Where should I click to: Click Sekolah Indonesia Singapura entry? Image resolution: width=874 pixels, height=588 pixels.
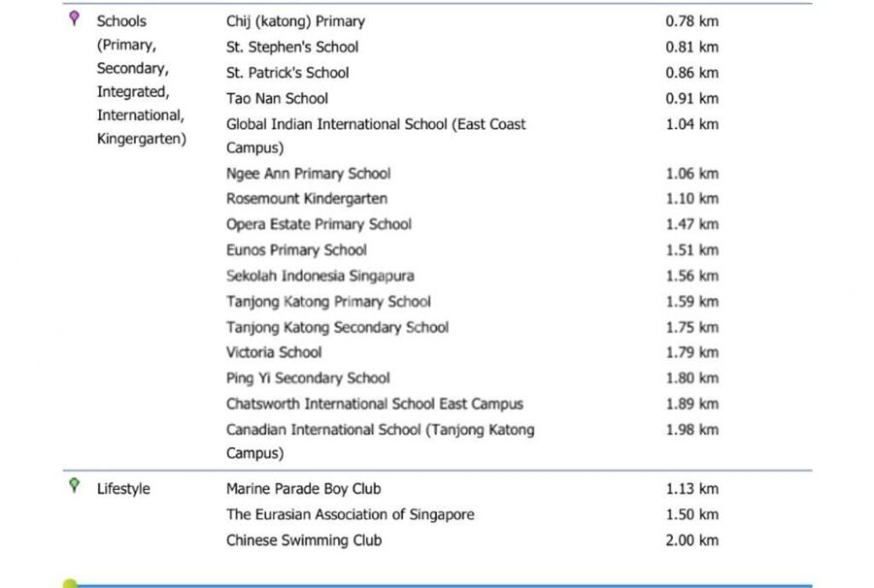pos(319,276)
